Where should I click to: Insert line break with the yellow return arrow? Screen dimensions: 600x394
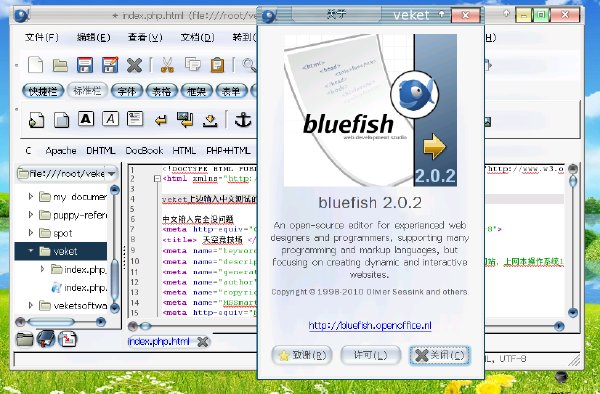click(161, 120)
